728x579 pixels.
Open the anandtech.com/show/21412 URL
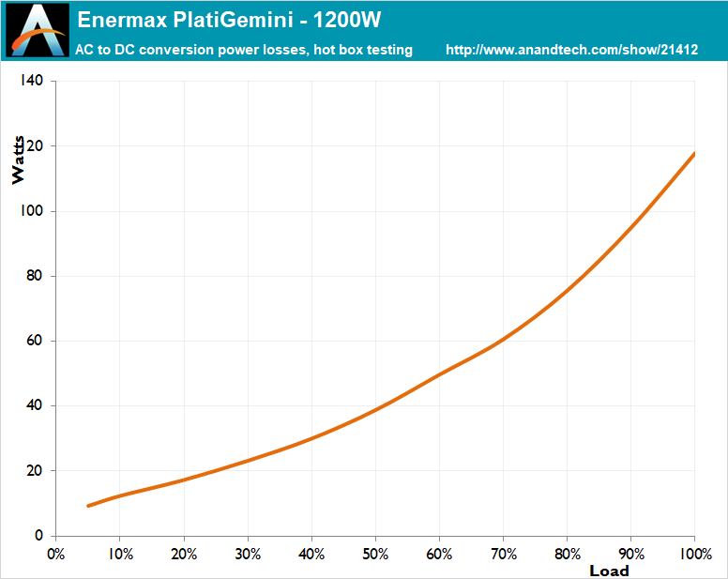(x=571, y=50)
